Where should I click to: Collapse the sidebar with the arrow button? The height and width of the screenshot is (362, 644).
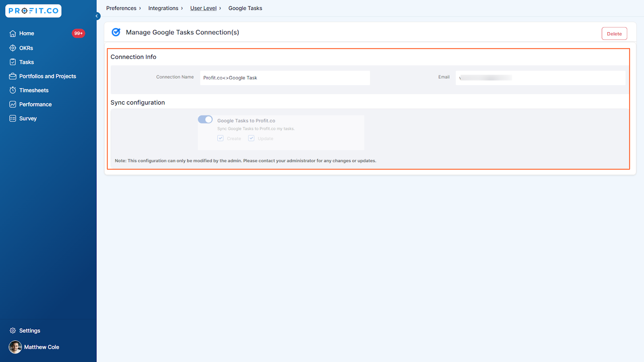97,16
